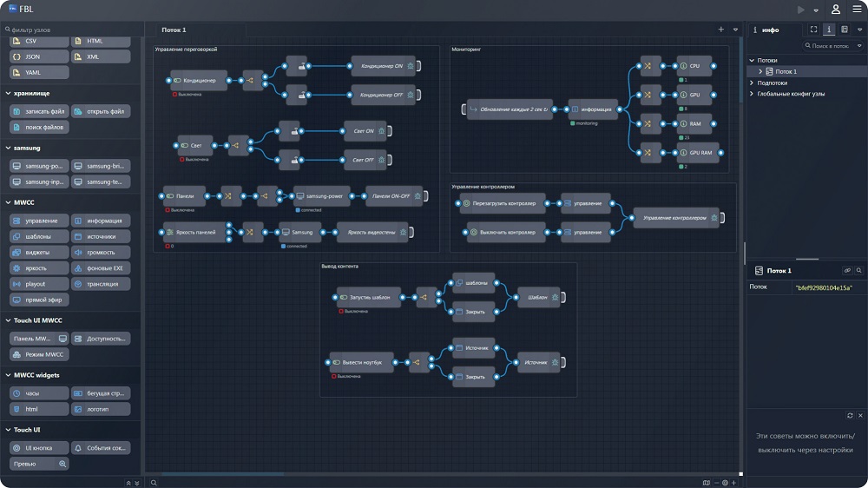This screenshot has height=488, width=868.
Task: Expand the Подпотоки tree section
Action: (752, 82)
